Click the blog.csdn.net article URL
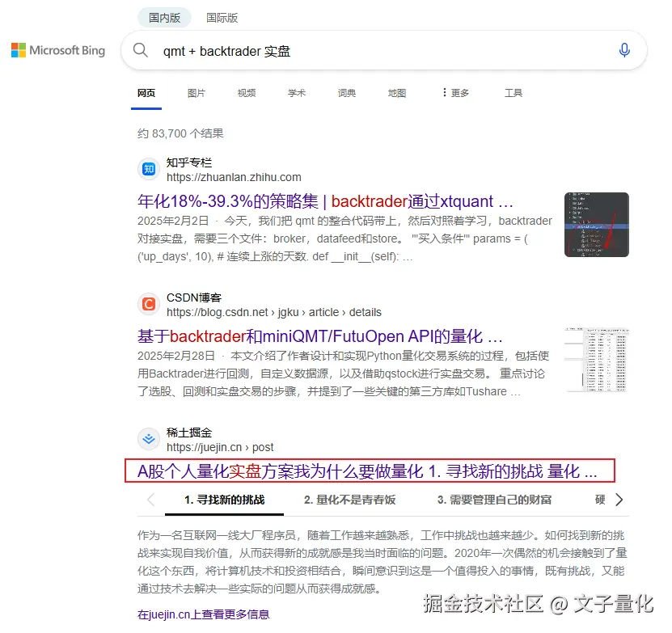 click(x=274, y=312)
